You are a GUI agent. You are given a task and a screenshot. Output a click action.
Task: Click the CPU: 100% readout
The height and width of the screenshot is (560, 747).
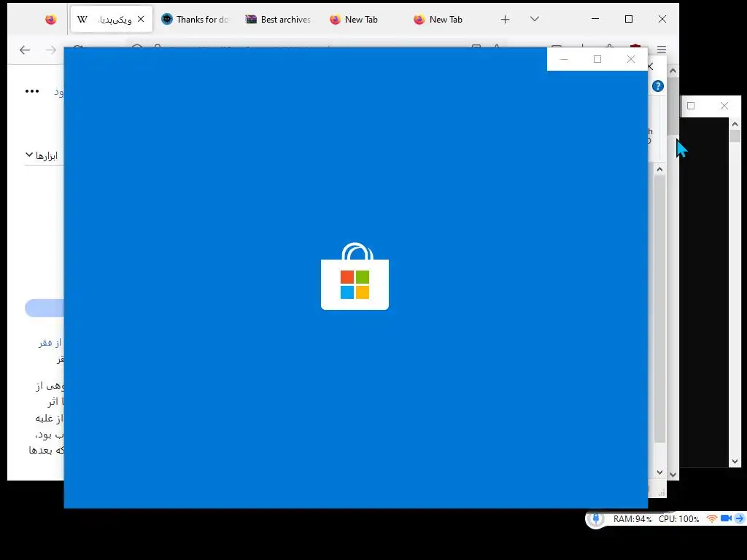coord(679,519)
